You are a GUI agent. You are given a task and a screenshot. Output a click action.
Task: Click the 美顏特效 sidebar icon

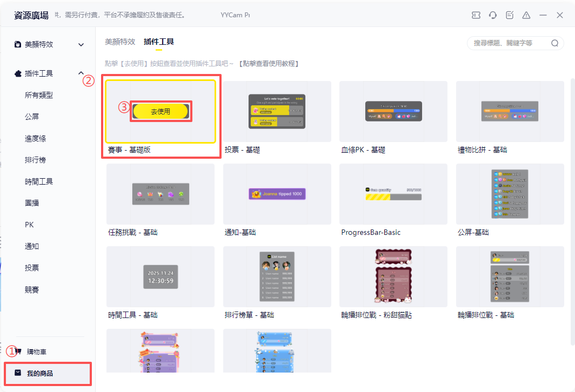pyautogui.click(x=18, y=44)
